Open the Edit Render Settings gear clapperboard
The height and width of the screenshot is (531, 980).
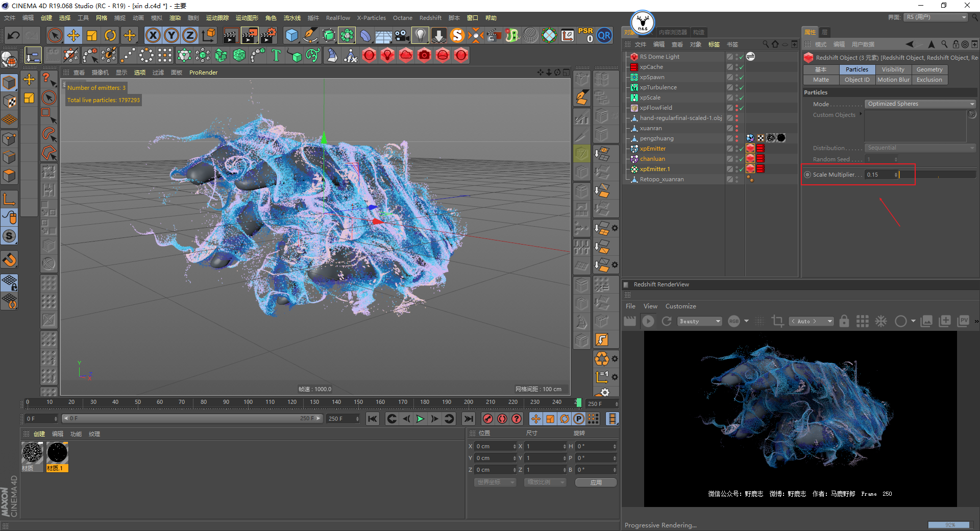pos(268,35)
